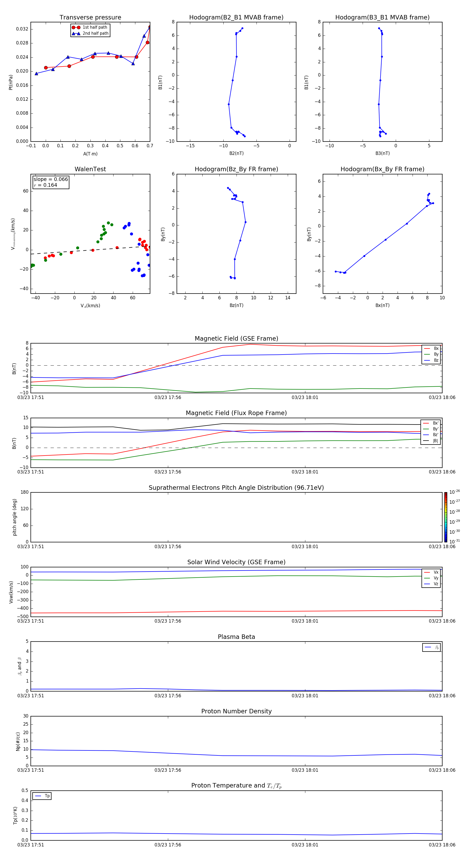473x868 pixels.
Task: Click the "Transverse pressure" plot title
Action: click(90, 18)
